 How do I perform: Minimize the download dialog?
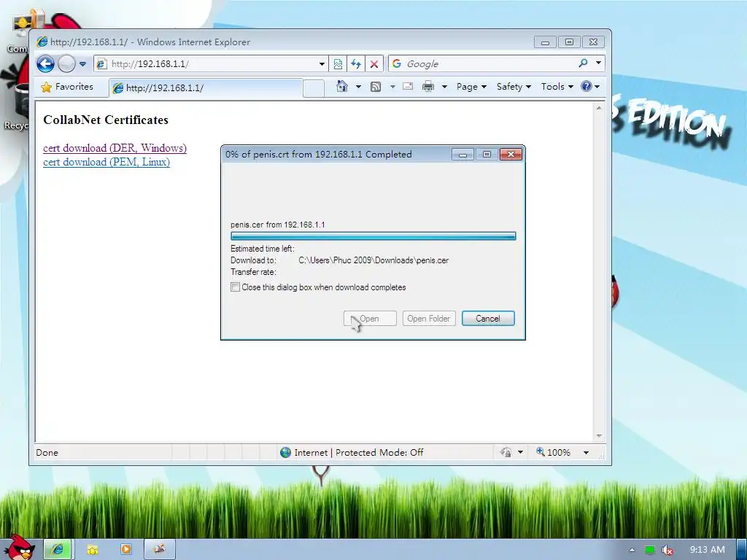point(462,155)
